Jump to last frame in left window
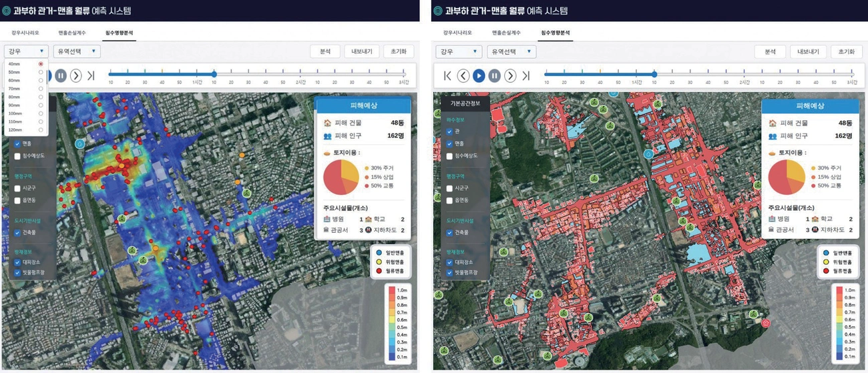This screenshot has width=868, height=373. pos(91,75)
